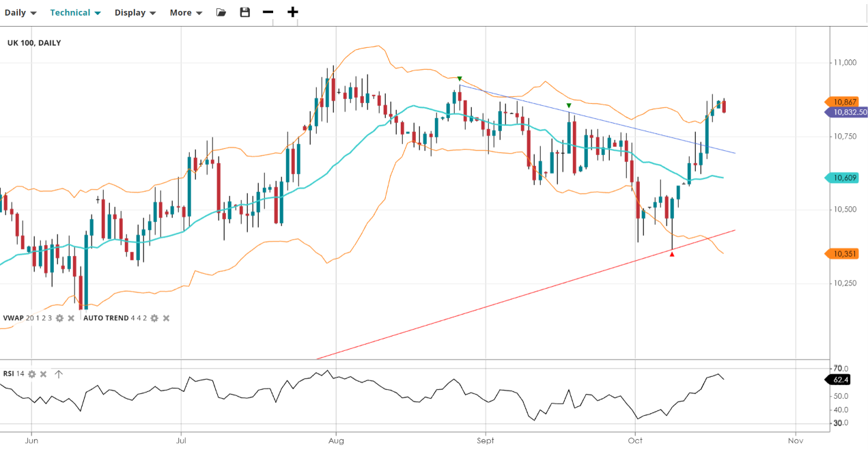Remove the VWAP indicator
Viewport: 868px width, 450px height.
tap(71, 318)
